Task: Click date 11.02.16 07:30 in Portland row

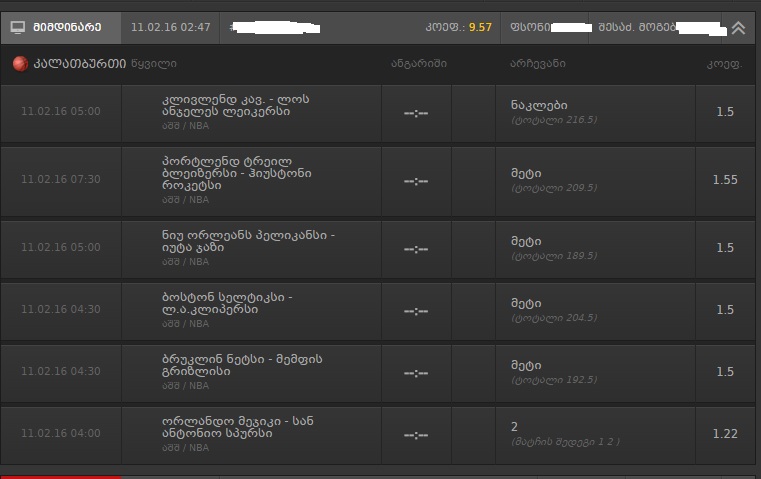Action: (x=61, y=180)
